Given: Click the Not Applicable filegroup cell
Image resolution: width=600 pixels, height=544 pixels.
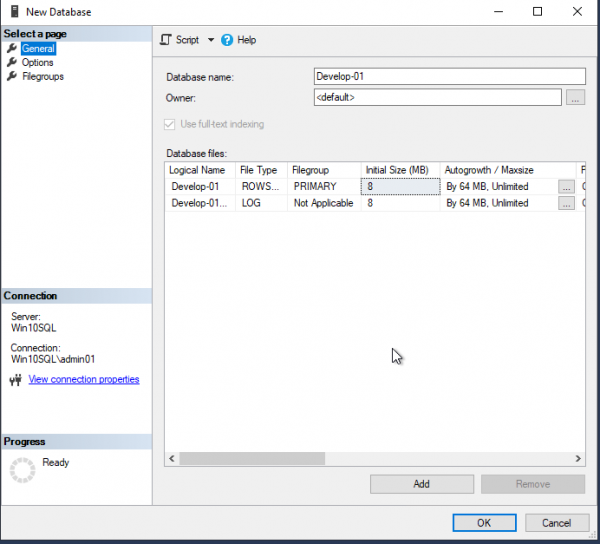Looking at the screenshot, I should [x=324, y=203].
